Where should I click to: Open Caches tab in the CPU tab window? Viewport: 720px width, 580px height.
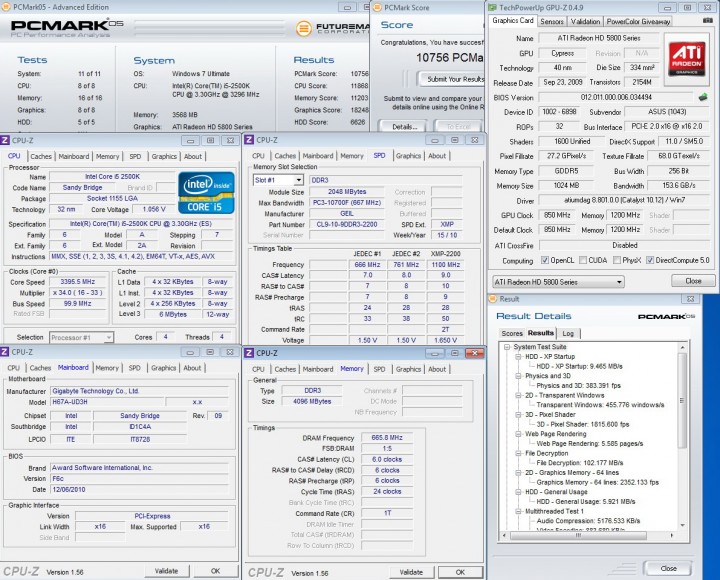[41, 157]
